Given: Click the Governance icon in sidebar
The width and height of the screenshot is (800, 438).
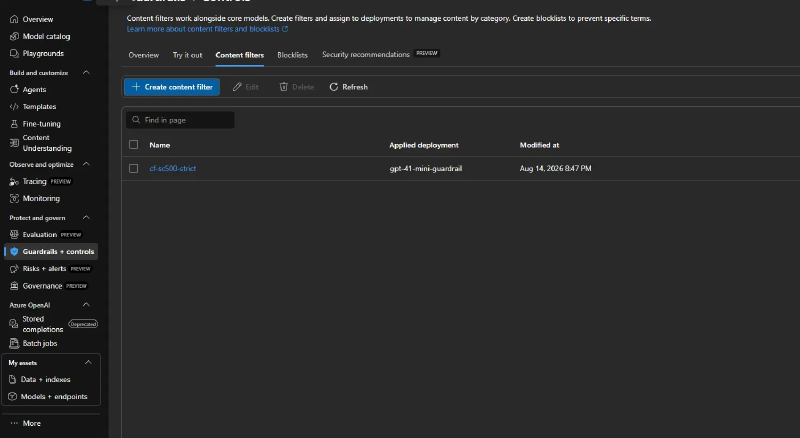Looking at the screenshot, I should tap(14, 286).
